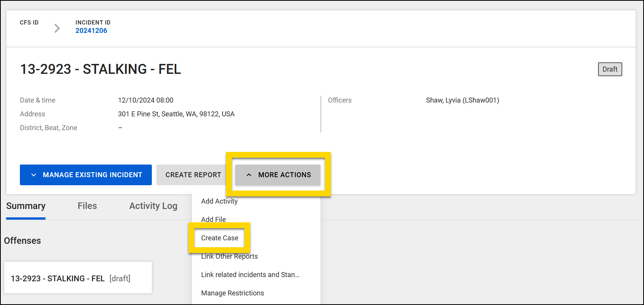Viewport: 644px width, 305px height.
Task: Choose Add Activity from the menu
Action: coord(219,201)
